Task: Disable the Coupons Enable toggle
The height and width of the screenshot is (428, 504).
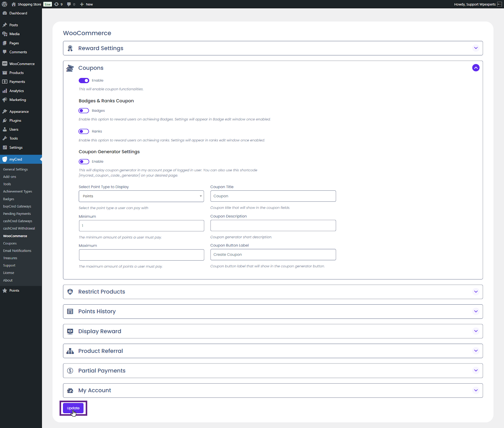Action: (x=84, y=81)
